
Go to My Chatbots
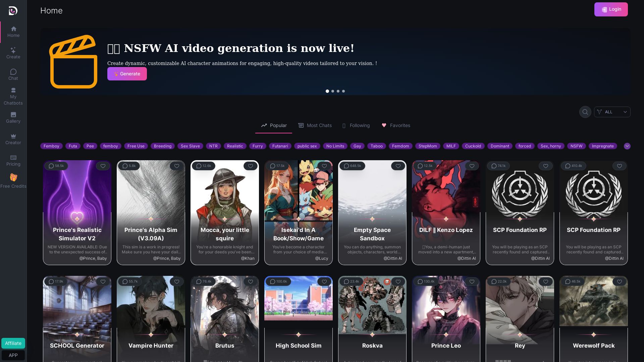pyautogui.click(x=13, y=97)
